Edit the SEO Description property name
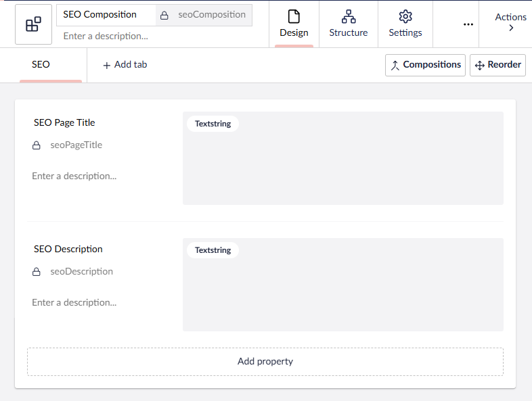Viewport: 532px width, 401px height. tap(68, 250)
